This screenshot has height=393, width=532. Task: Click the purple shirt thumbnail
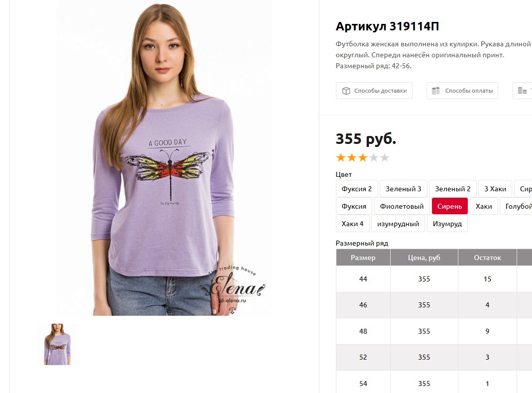click(x=57, y=344)
